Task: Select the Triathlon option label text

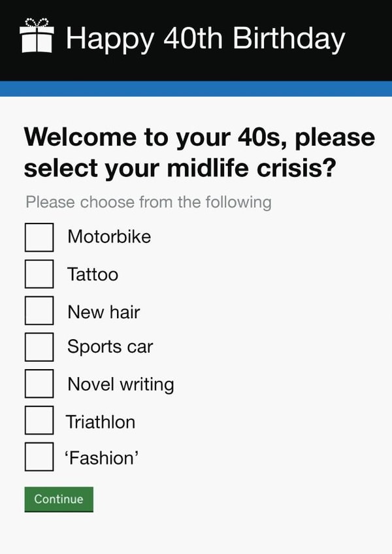Action: pos(100,421)
